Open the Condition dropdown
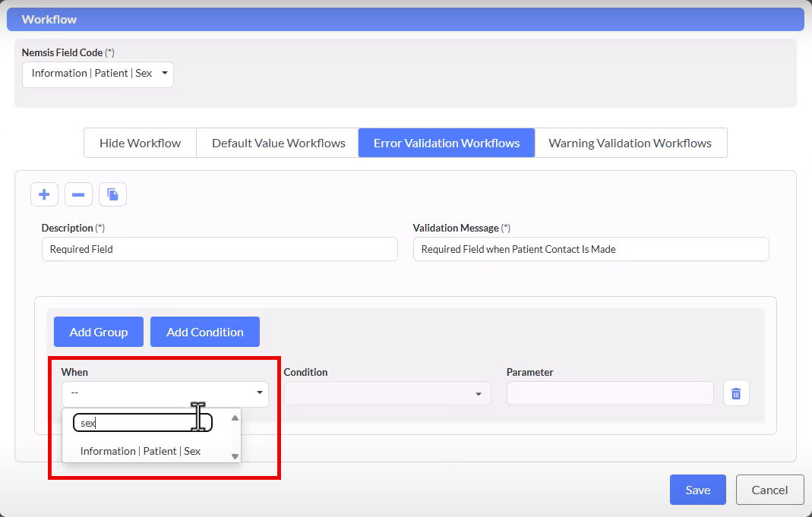Screen dimensions: 812x517 pos(387,393)
